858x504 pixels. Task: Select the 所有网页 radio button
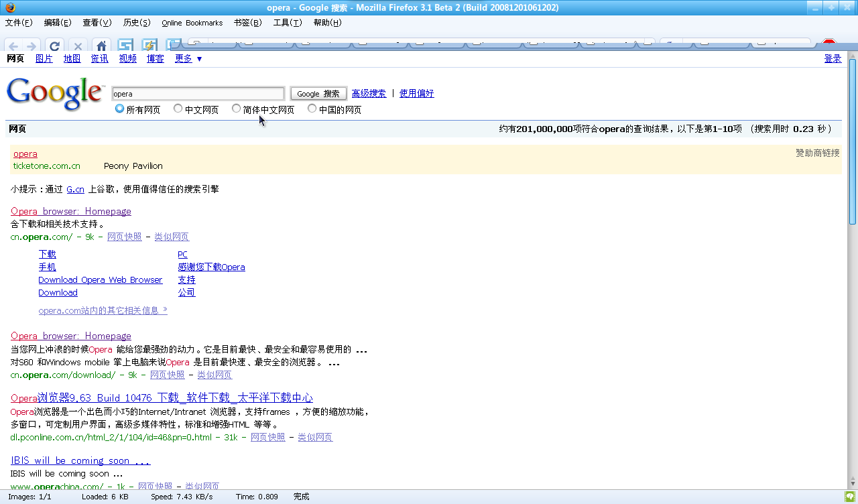[x=119, y=109]
